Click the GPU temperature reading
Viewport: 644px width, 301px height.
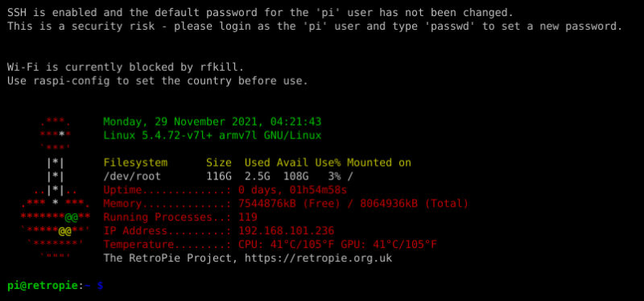click(x=389, y=245)
